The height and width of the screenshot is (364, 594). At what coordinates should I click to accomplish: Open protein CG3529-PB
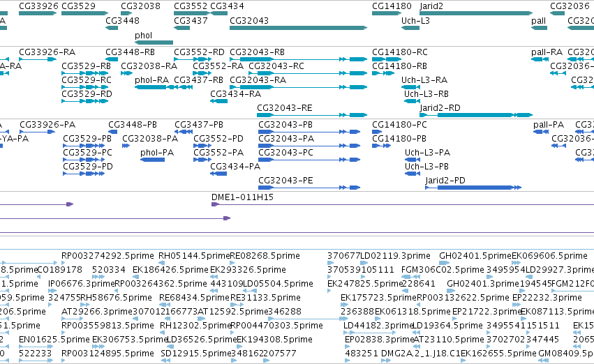click(87, 139)
